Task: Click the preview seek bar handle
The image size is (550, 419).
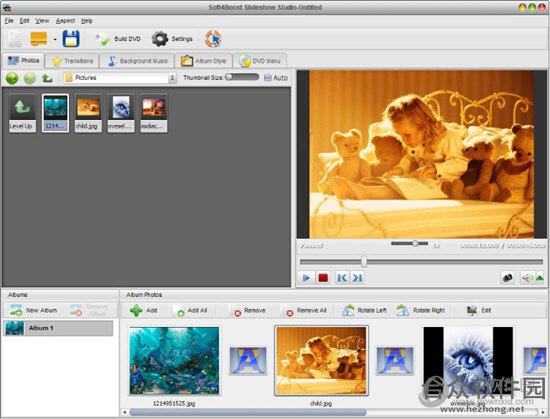Action: point(364,262)
